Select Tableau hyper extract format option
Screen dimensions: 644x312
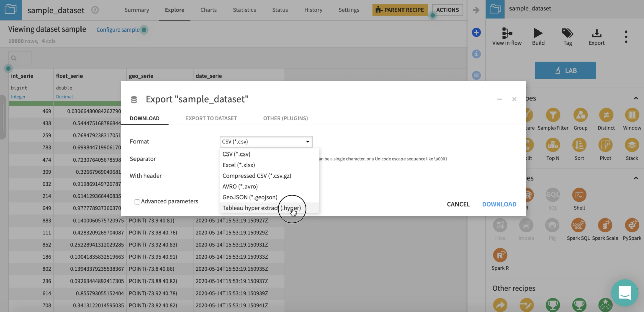click(261, 208)
